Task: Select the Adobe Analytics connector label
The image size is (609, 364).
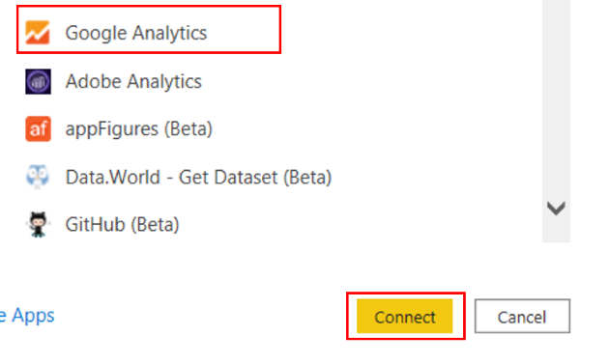Action: coord(133,81)
